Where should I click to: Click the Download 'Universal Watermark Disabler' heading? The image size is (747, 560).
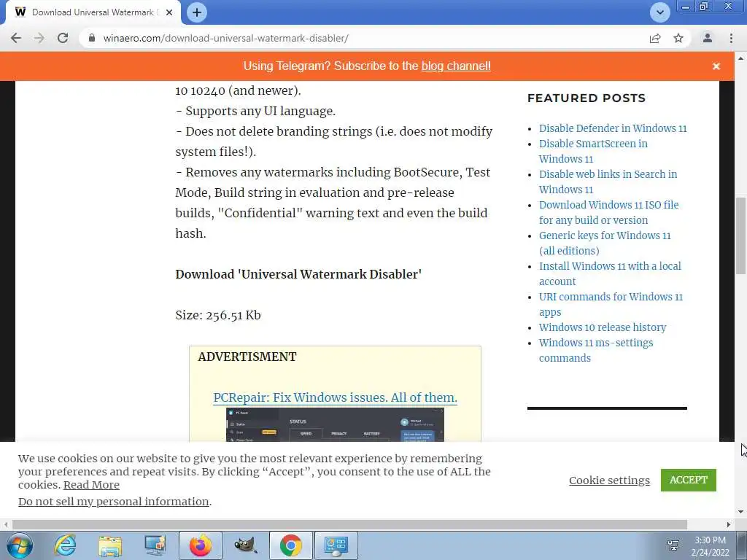click(x=298, y=274)
